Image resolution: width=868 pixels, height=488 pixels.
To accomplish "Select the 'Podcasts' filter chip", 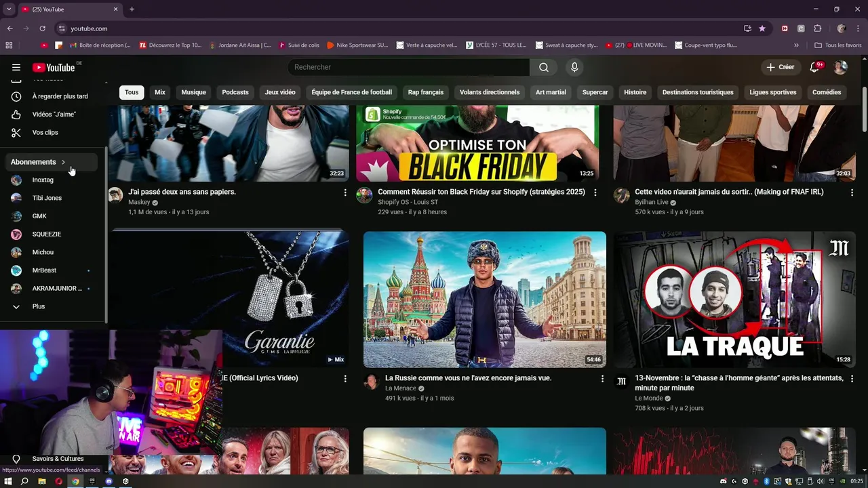I will (x=235, y=92).
